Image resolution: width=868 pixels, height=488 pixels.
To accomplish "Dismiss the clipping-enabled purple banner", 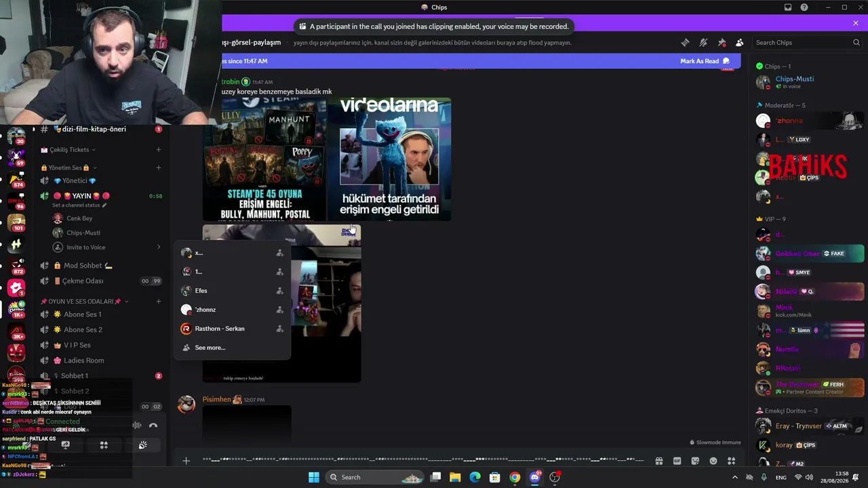I will [x=856, y=23].
